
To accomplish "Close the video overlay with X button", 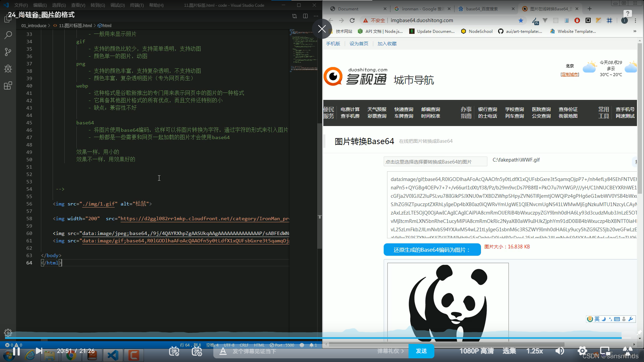I will (x=322, y=29).
